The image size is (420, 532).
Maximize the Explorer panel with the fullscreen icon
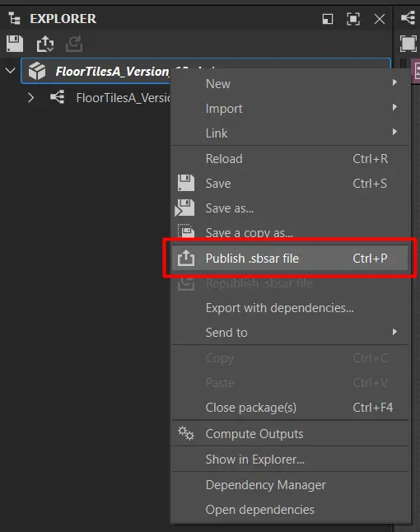pyautogui.click(x=353, y=19)
